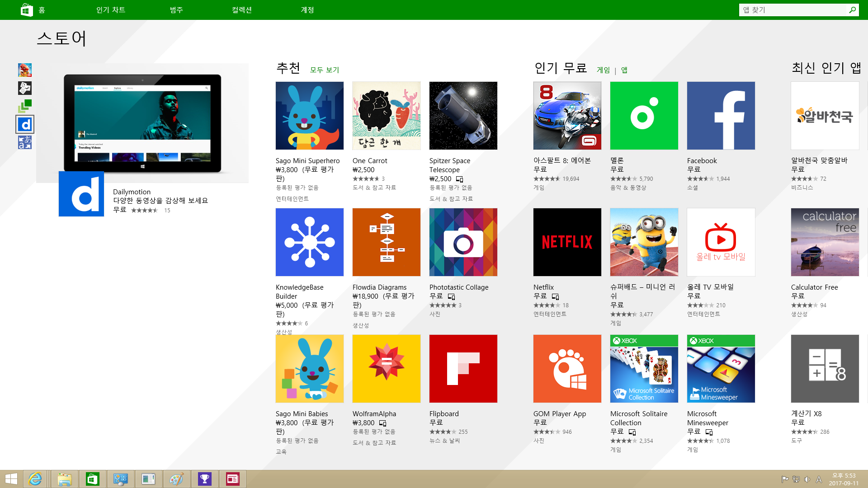Select the dragon game icon in the spotlight list
The width and height of the screenshot is (868, 488).
click(25, 70)
